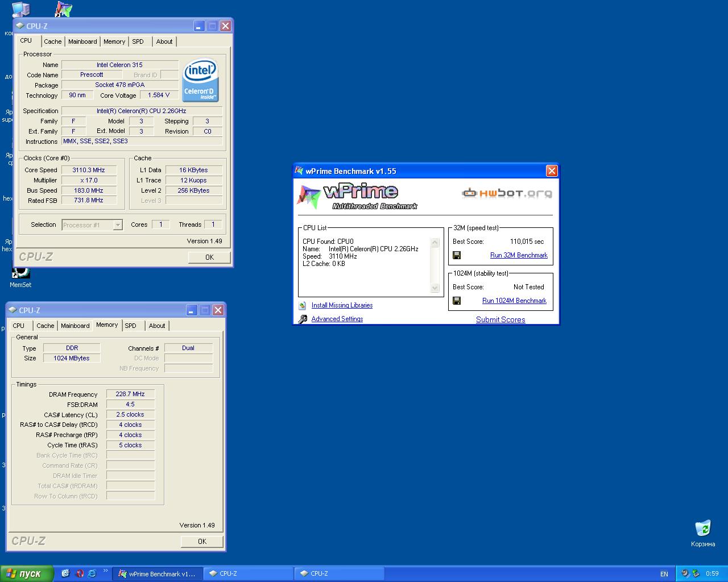Switch to Cache tab in upper CPU-Z window

pyautogui.click(x=53, y=41)
